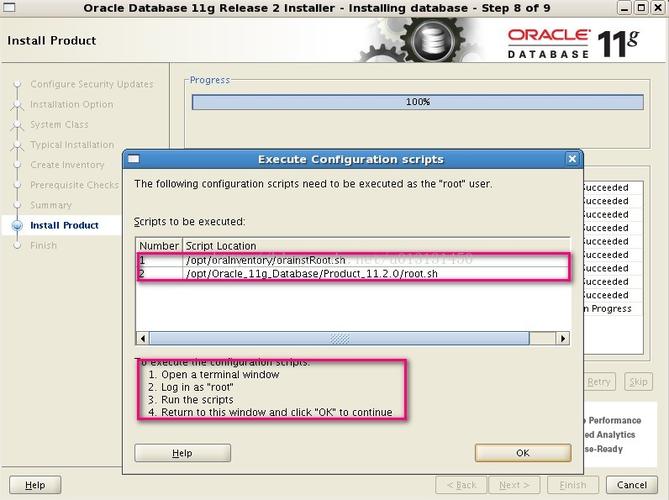Select Typical Installation step
This screenshot has height=500, width=669.
[x=72, y=145]
